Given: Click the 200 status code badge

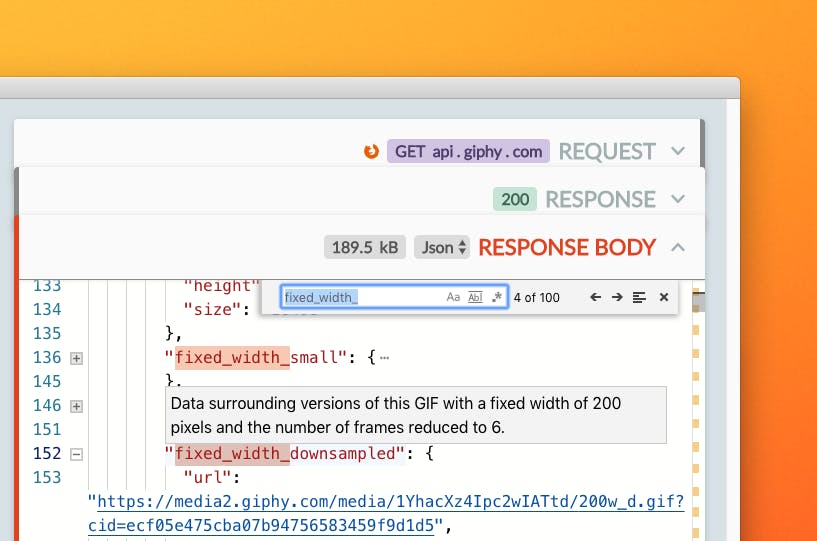Looking at the screenshot, I should pyautogui.click(x=515, y=199).
